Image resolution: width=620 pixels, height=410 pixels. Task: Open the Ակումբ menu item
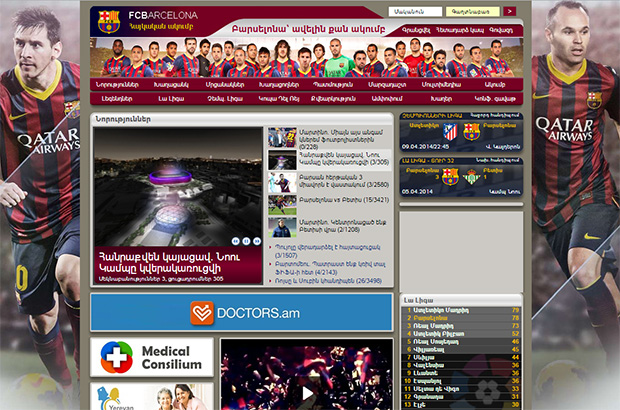(x=495, y=85)
